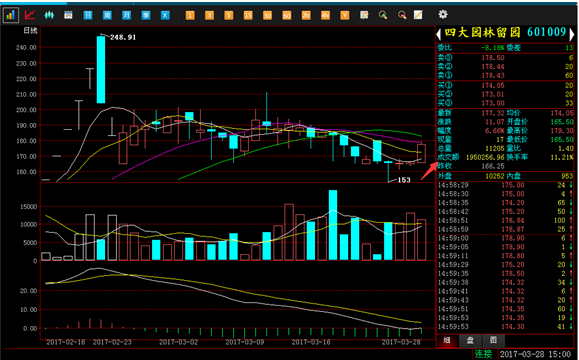
Task: Select the 买① row at 174.05
Action: (x=505, y=86)
